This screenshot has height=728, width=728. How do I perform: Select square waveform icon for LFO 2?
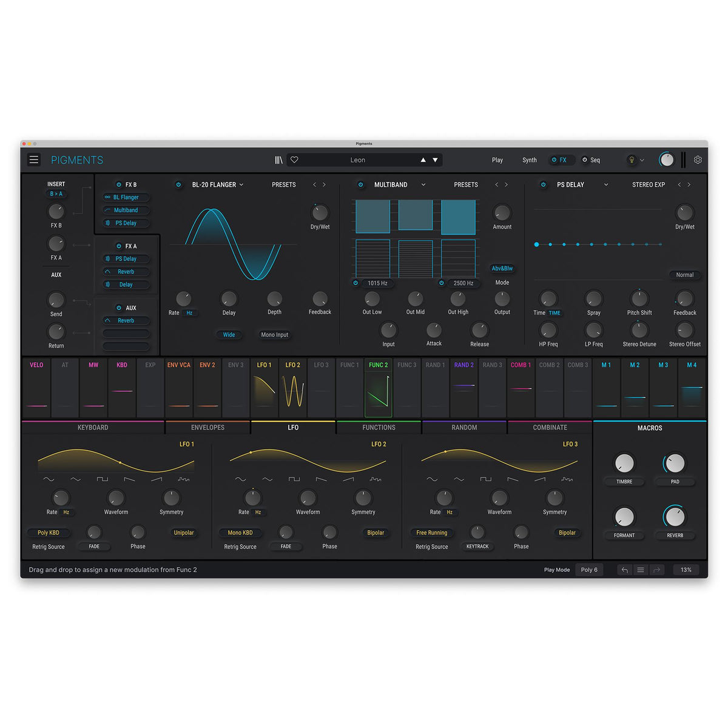294,479
